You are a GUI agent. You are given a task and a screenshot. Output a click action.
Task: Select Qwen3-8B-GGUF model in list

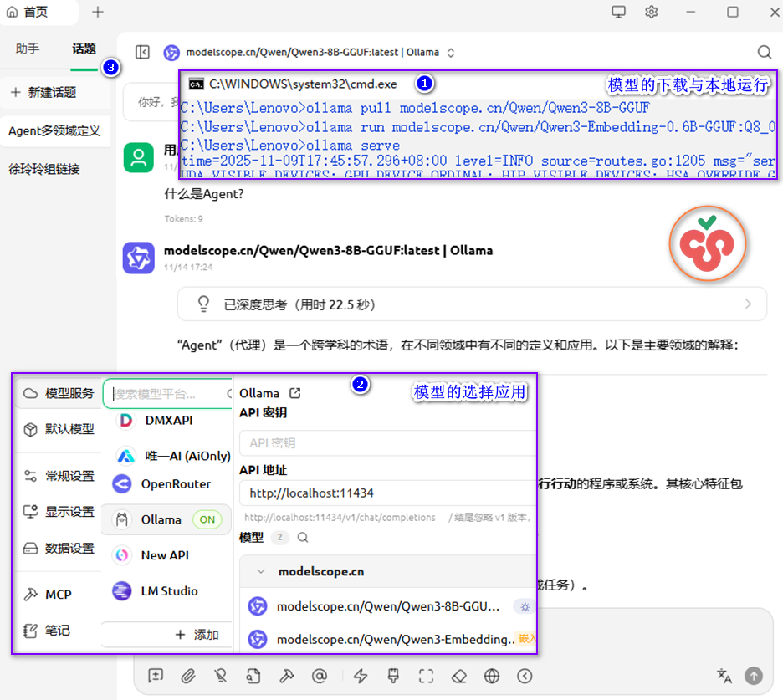click(387, 606)
